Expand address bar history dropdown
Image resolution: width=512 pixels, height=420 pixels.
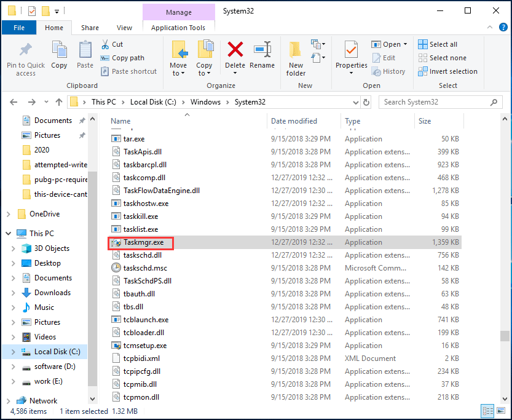tap(356, 103)
